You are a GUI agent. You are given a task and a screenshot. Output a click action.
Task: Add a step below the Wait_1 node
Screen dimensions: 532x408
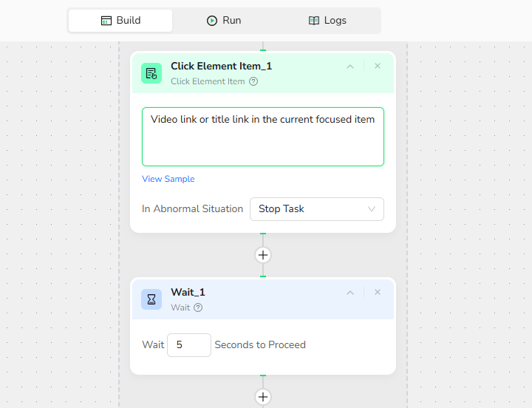click(263, 397)
